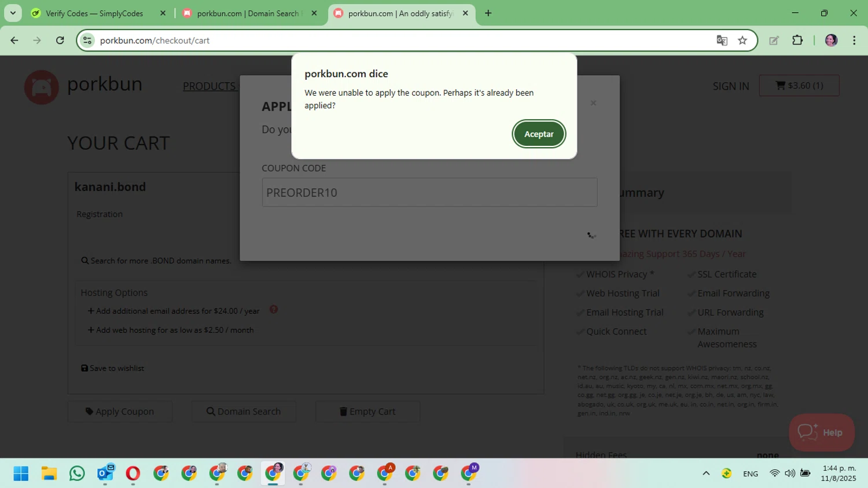Image resolution: width=868 pixels, height=488 pixels.
Task: Click the Email Hosting Trial feature text
Action: click(x=624, y=313)
